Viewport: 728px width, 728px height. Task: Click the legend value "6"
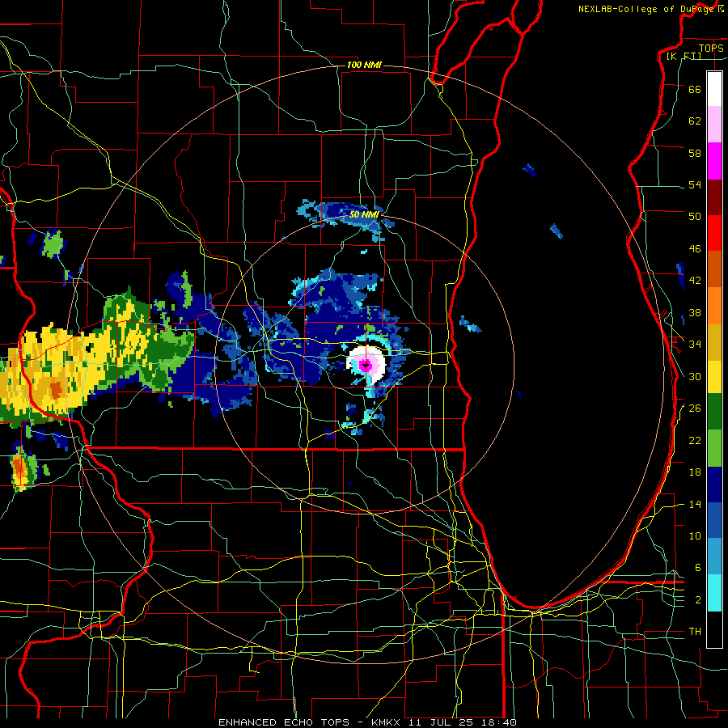[698, 567]
